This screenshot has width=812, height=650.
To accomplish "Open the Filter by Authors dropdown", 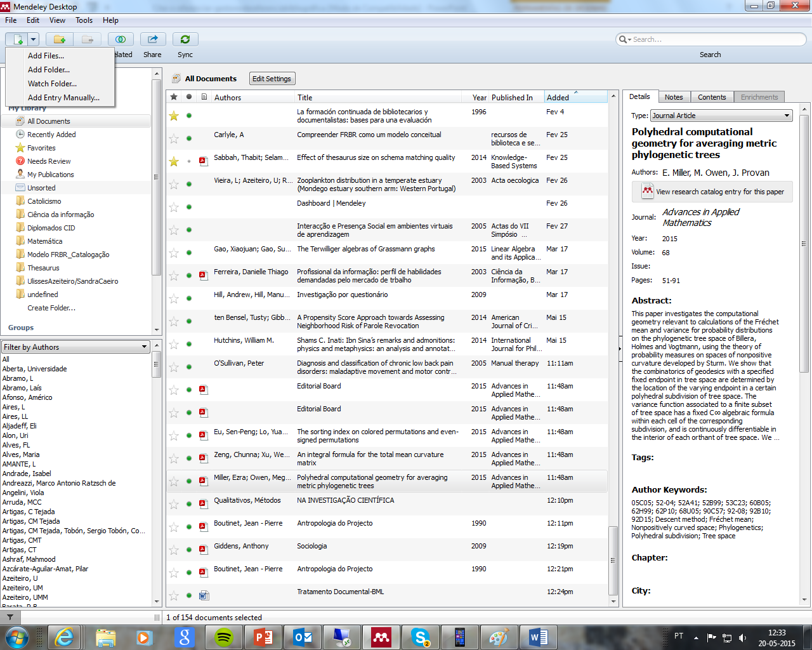I will [75, 347].
